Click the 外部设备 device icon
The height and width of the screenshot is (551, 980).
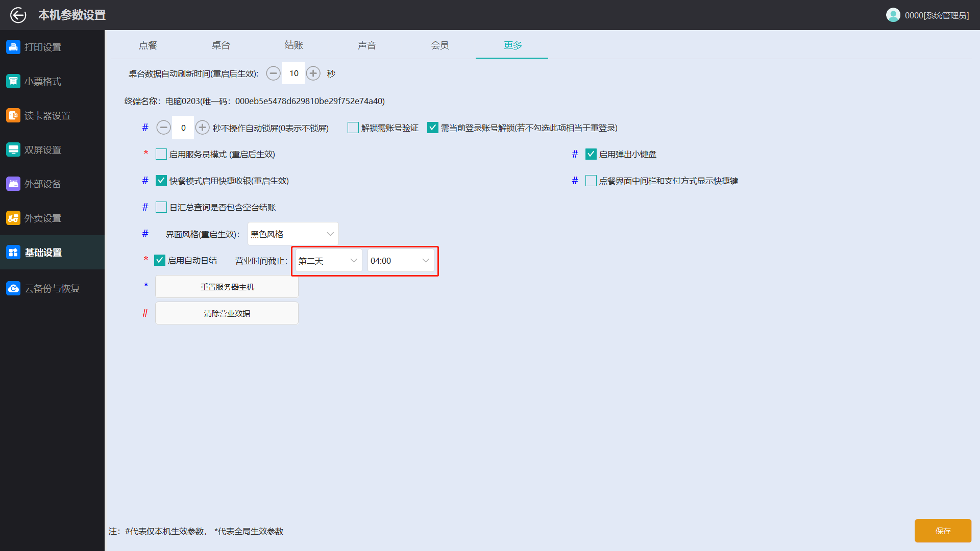pos(13,184)
